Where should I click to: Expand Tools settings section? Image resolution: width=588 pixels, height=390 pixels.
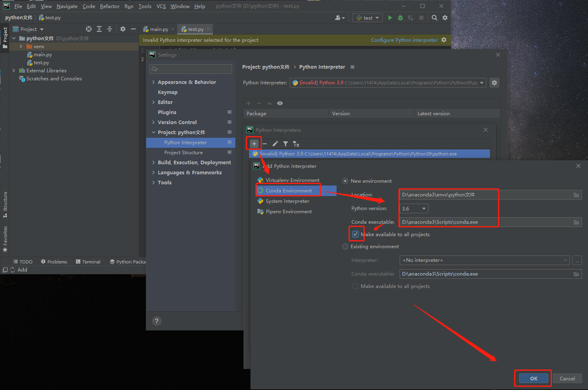click(153, 182)
